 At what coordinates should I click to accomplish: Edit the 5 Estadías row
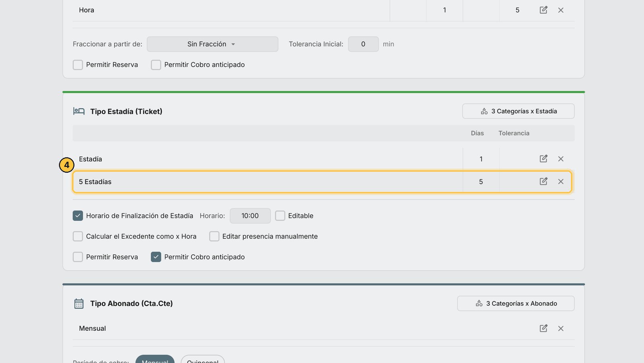click(543, 181)
